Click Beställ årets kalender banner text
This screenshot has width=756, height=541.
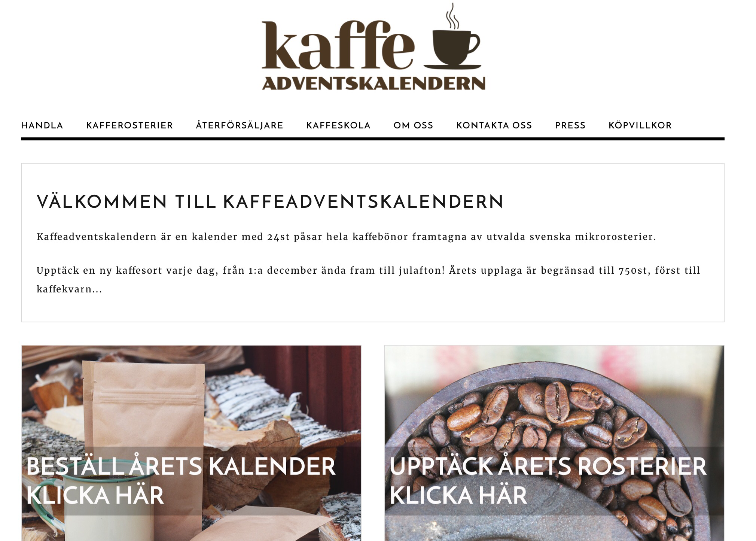tap(181, 466)
